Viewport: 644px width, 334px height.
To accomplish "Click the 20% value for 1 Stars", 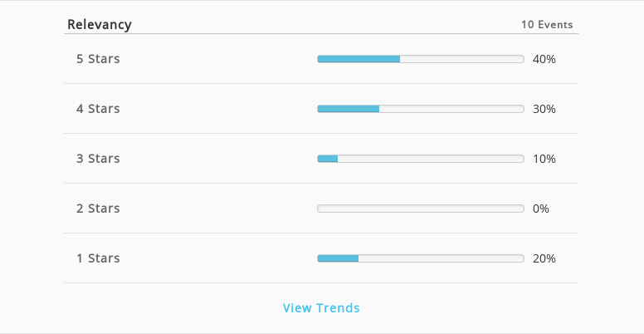I will pos(544,258).
